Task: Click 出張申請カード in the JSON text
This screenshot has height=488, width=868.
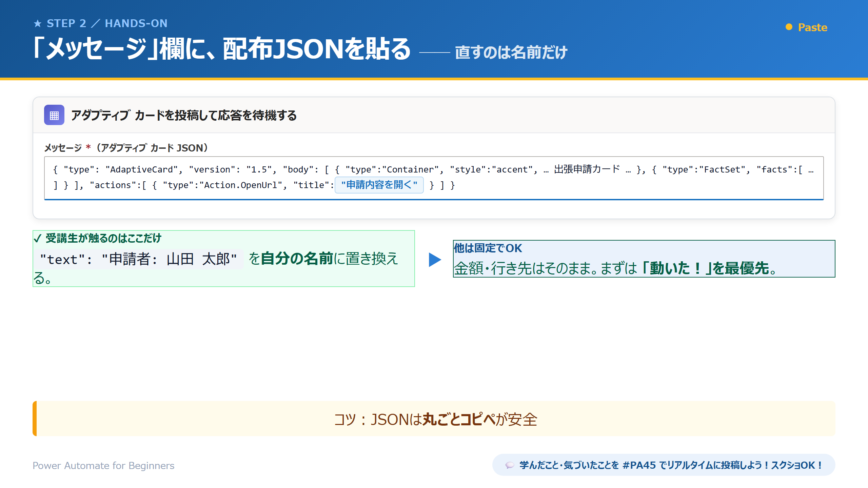Action: click(x=587, y=169)
